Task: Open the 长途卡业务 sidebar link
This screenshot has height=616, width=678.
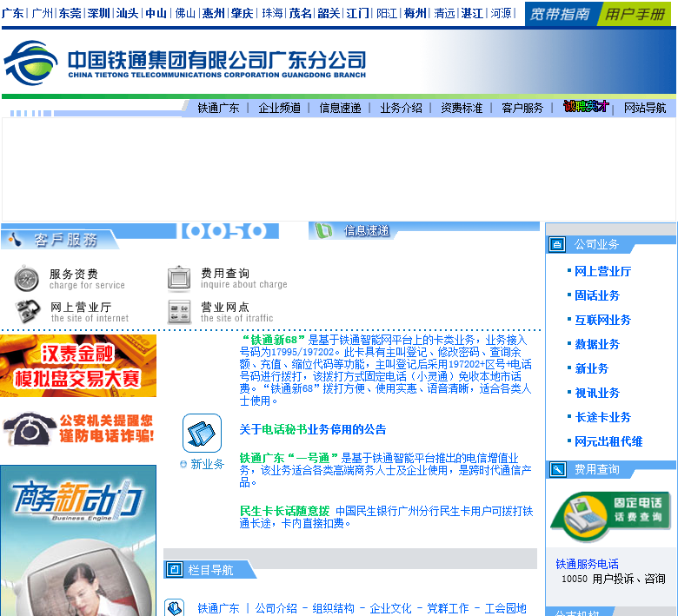Action: [x=602, y=417]
